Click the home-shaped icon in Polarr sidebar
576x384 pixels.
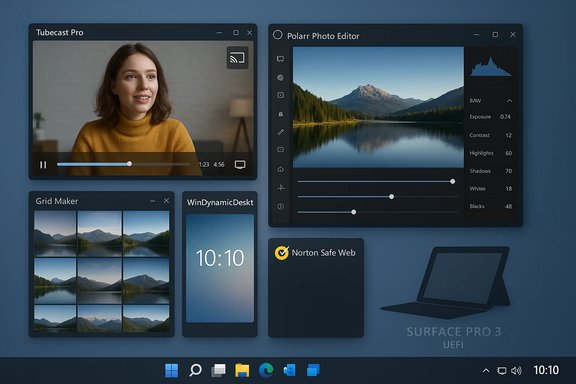point(281,169)
